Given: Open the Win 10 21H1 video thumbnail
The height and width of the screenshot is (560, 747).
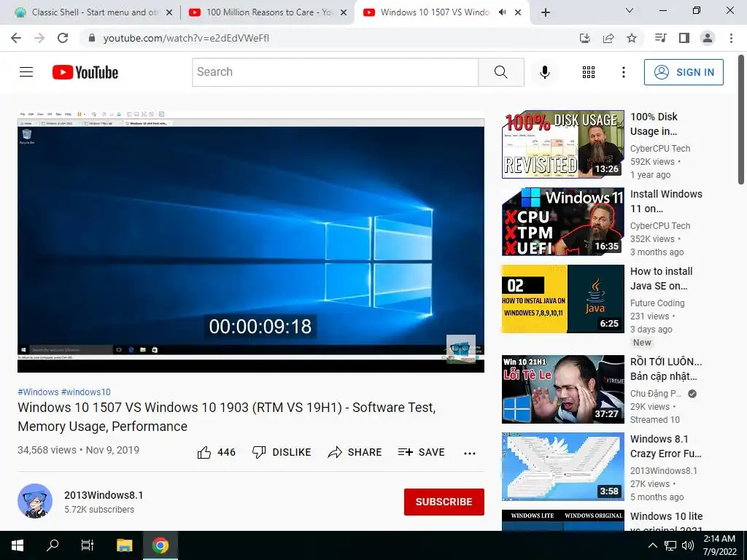Looking at the screenshot, I should pos(562,389).
